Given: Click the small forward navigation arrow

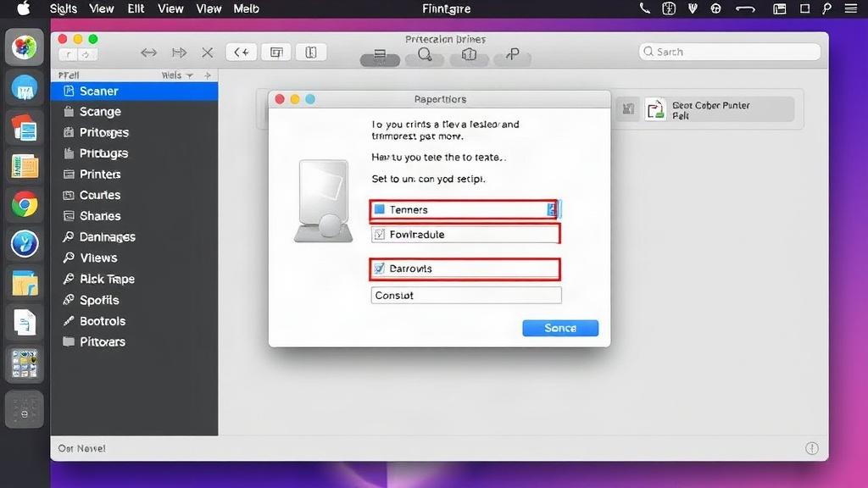Looking at the screenshot, I should click(87, 54).
